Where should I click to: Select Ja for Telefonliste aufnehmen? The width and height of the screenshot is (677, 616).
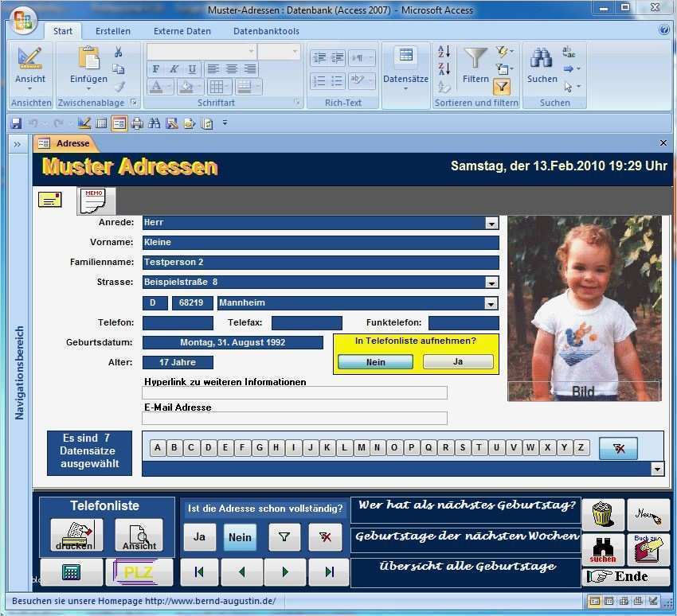[x=458, y=361]
